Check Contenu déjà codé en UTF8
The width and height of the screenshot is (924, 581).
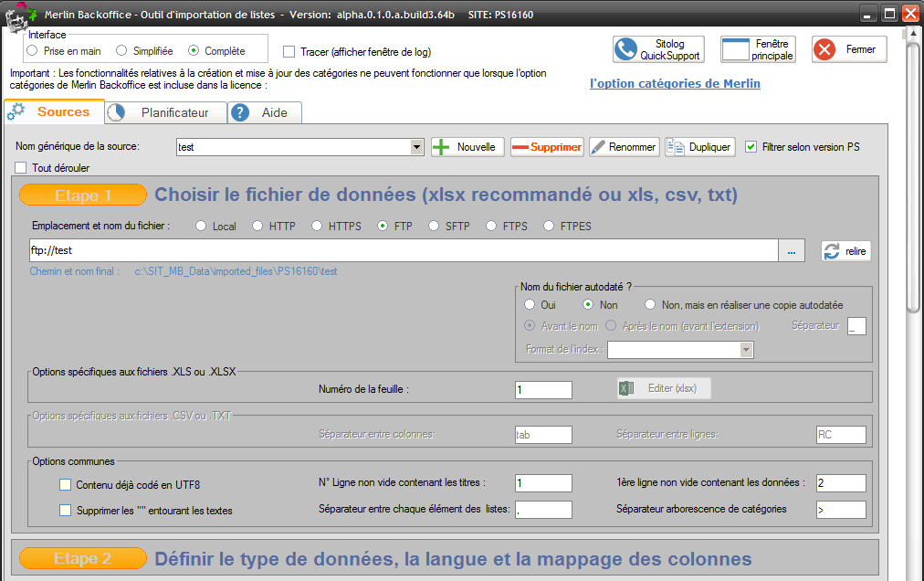click(x=66, y=485)
